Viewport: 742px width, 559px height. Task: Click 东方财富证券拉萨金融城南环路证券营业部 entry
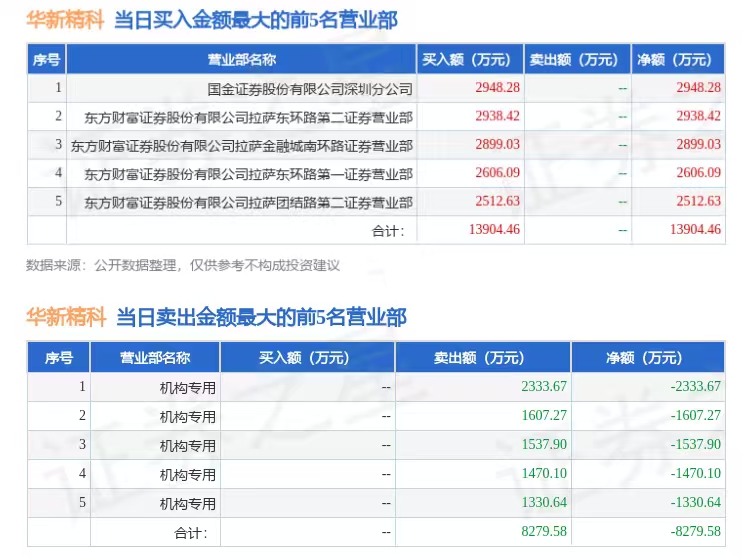pos(242,146)
